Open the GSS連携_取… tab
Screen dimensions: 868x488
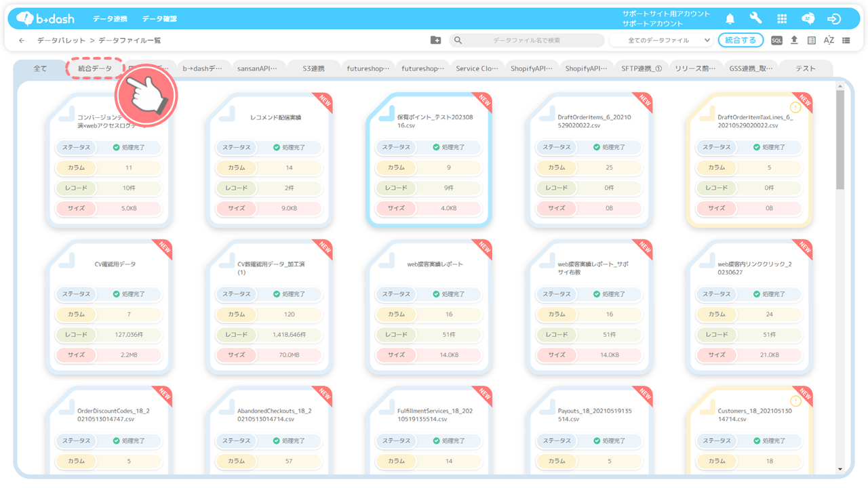pyautogui.click(x=751, y=68)
